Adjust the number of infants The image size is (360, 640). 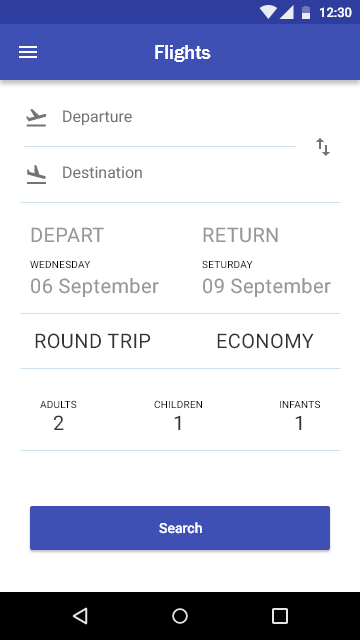pyautogui.click(x=300, y=416)
